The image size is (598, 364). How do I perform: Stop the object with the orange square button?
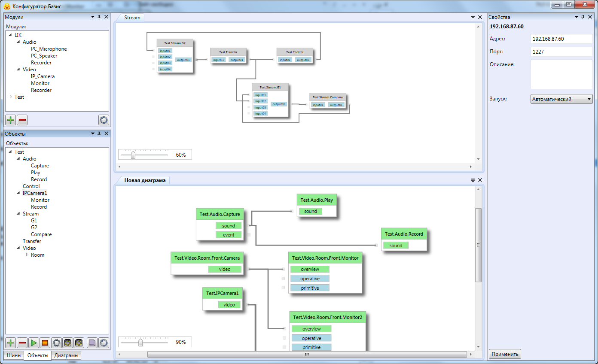[45, 343]
